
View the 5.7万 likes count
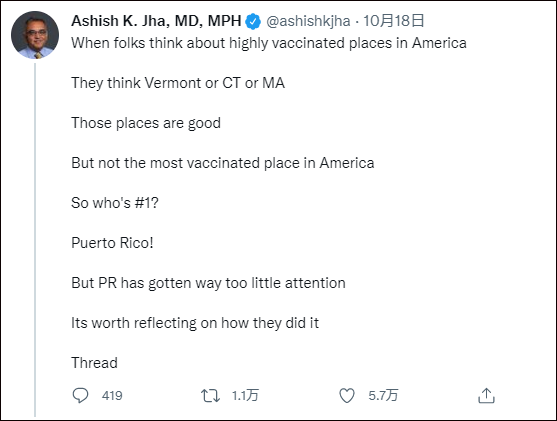click(383, 395)
